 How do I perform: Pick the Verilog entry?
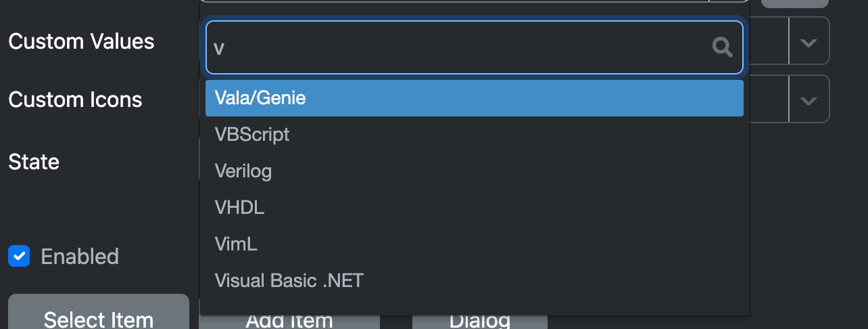click(474, 171)
